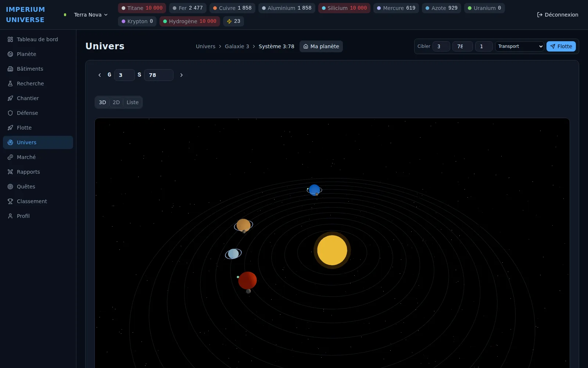Click the Ma planète button
Screen dimensions: 588x368
coord(321,46)
